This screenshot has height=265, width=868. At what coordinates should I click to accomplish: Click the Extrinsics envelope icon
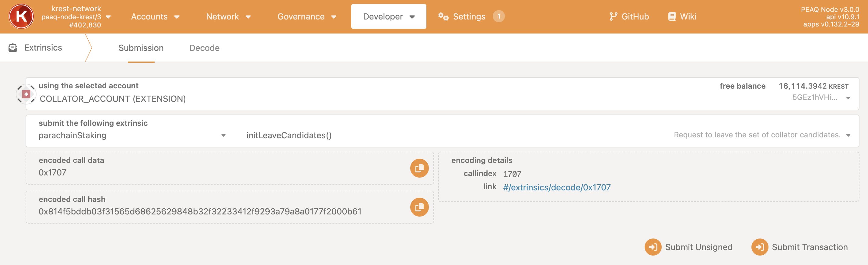coord(13,48)
